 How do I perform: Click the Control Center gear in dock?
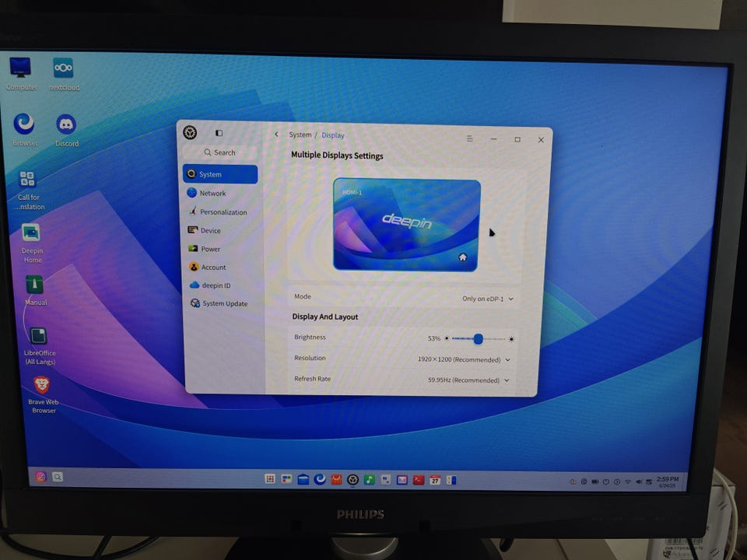[352, 480]
